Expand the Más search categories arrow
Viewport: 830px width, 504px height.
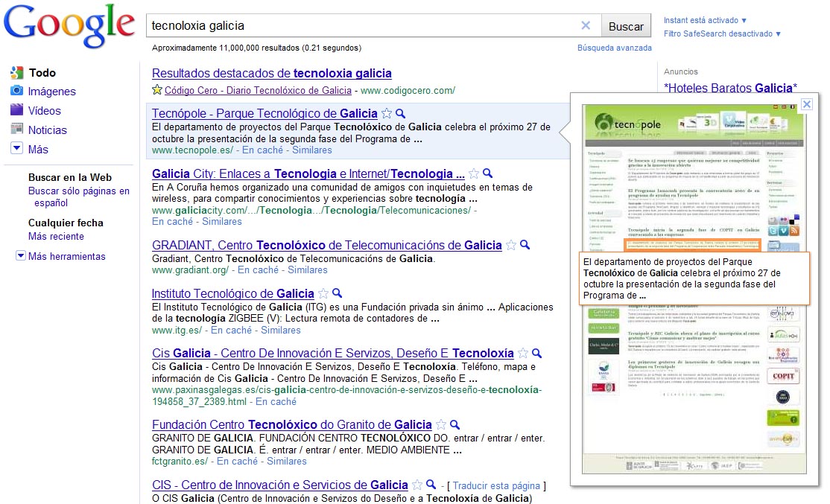click(17, 148)
